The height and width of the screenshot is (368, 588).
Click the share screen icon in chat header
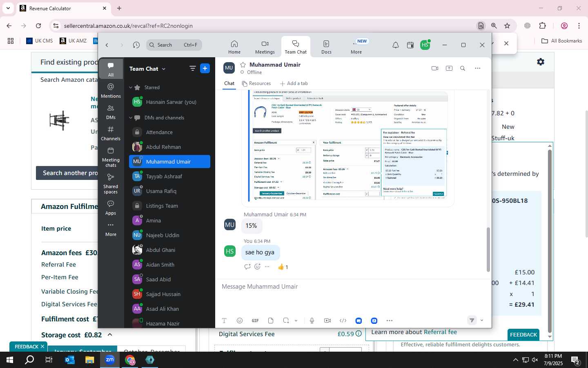pyautogui.click(x=449, y=68)
